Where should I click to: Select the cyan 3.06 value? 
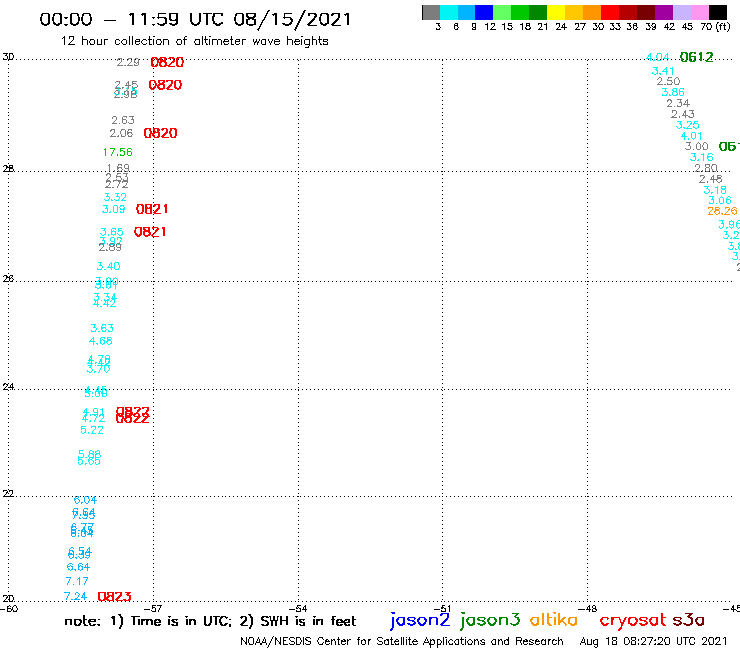click(x=720, y=200)
